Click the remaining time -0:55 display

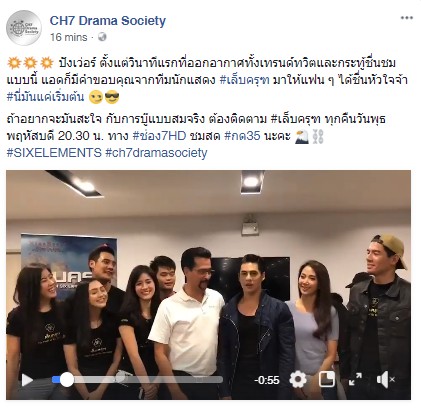click(267, 380)
